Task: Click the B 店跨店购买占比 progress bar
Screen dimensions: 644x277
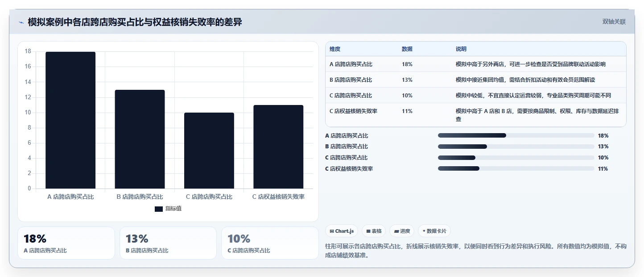Action: click(x=516, y=147)
